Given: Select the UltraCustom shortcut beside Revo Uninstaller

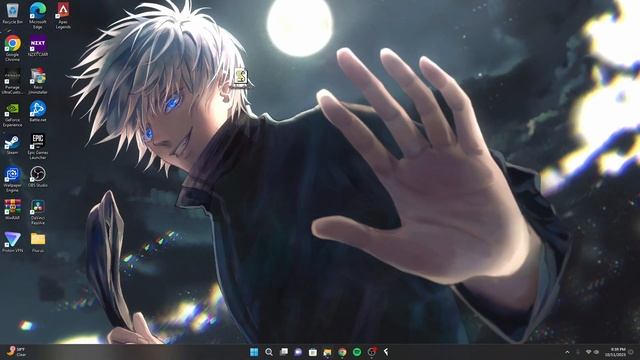Looking at the screenshot, I should (x=12, y=81).
